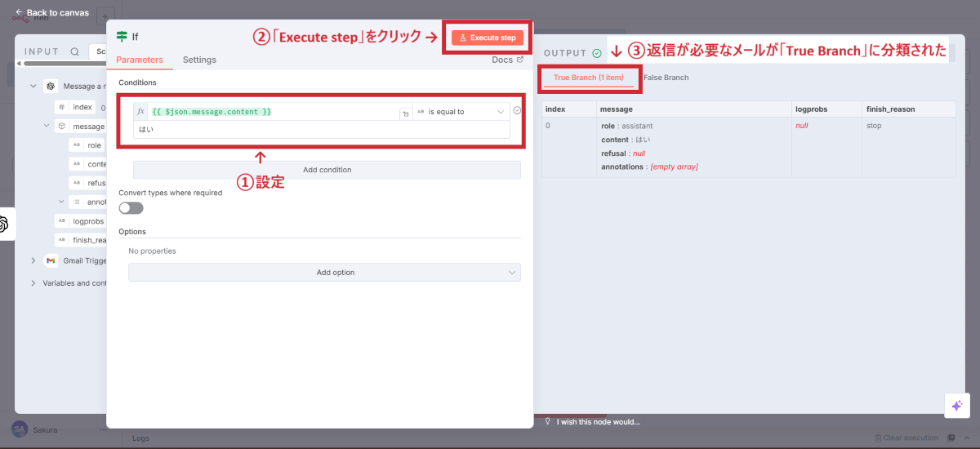Collapse the Message a model node
Screen dimensions: 980x449
pos(33,86)
